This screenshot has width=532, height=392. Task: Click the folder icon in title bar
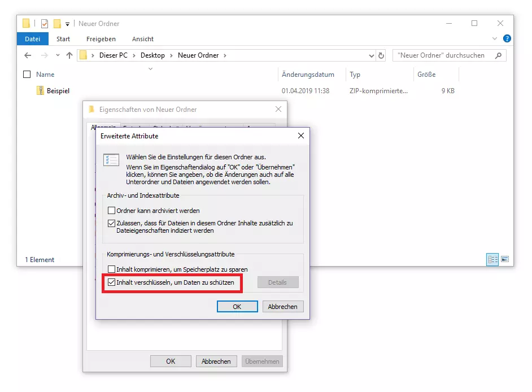coord(26,23)
